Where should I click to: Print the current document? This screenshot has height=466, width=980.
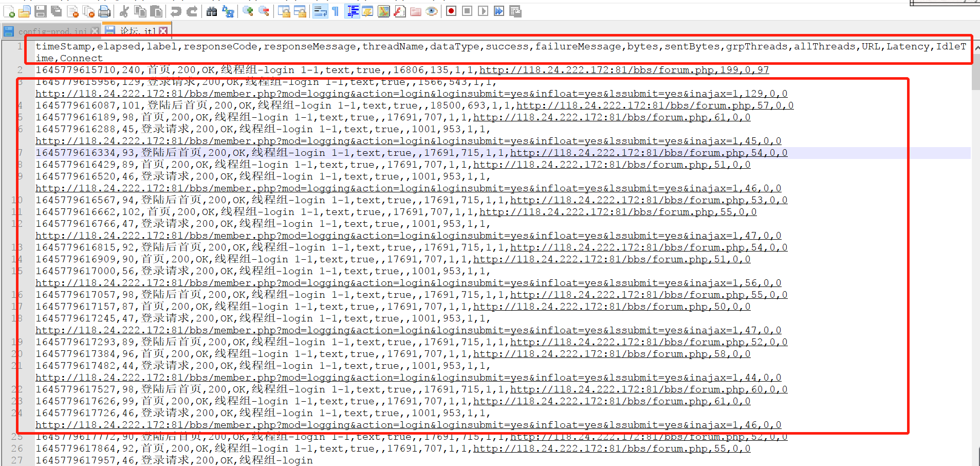coord(104,11)
